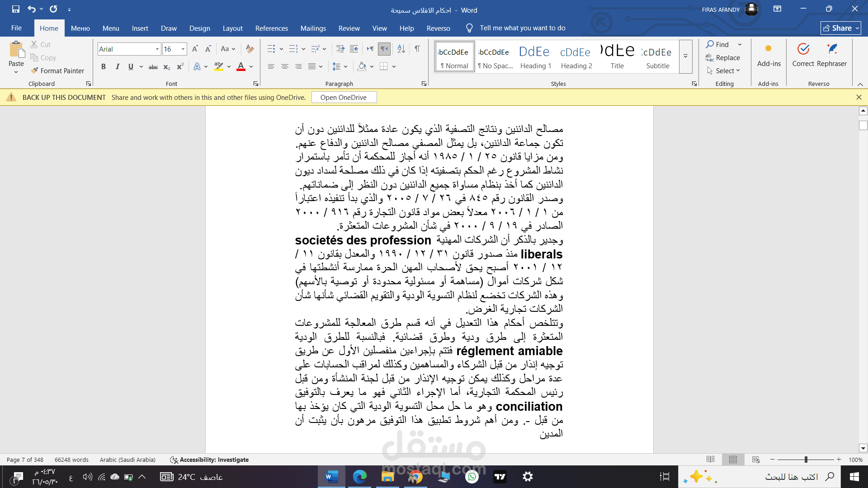The width and height of the screenshot is (868, 488).
Task: Open the font name dropdown
Action: click(157, 49)
